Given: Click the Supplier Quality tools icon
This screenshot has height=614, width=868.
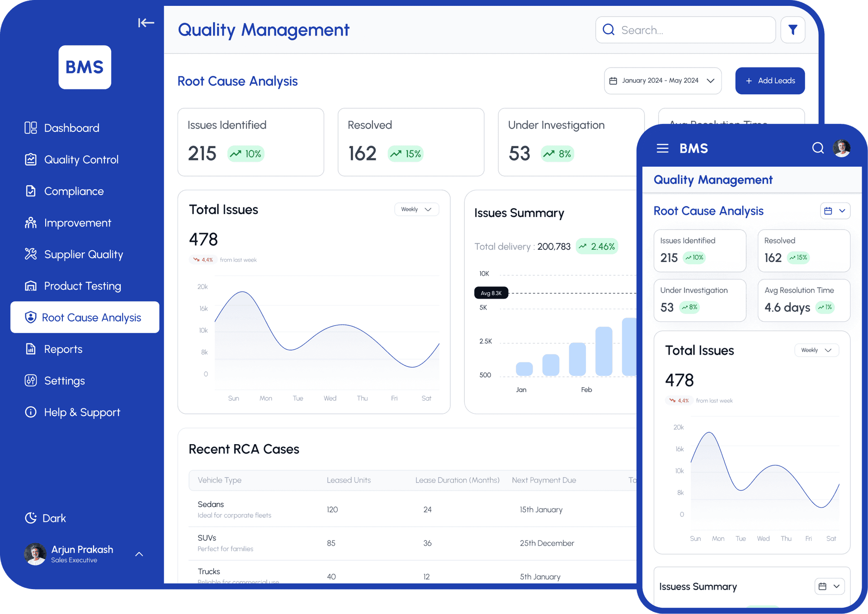Looking at the screenshot, I should pos(31,254).
